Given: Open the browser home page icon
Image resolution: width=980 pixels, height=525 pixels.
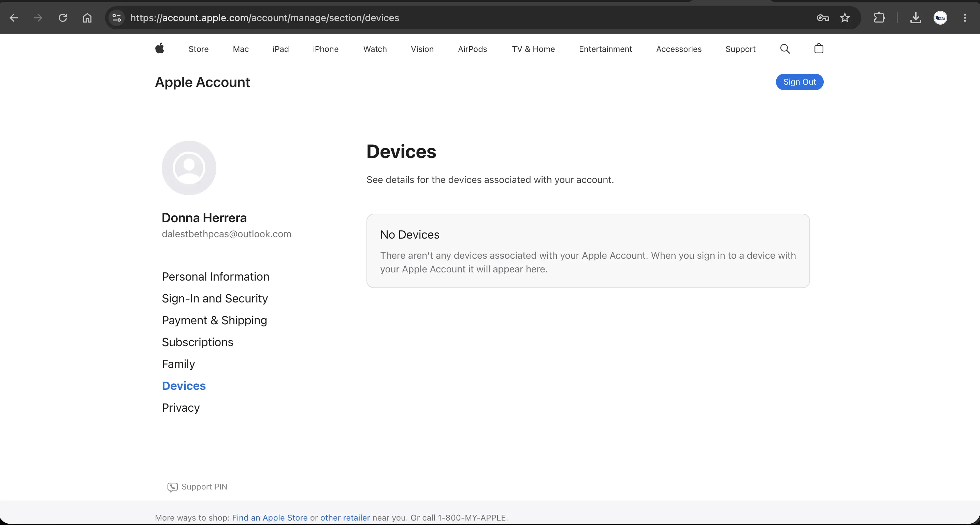Looking at the screenshot, I should (87, 18).
